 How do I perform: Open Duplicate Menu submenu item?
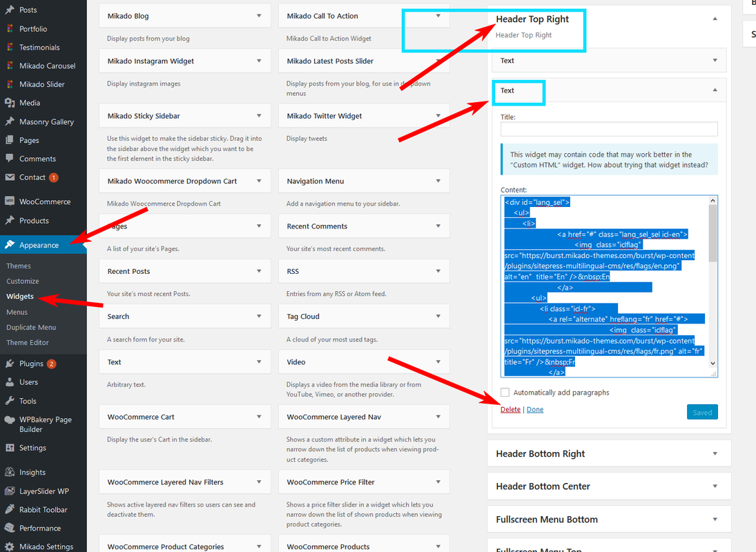(x=31, y=327)
